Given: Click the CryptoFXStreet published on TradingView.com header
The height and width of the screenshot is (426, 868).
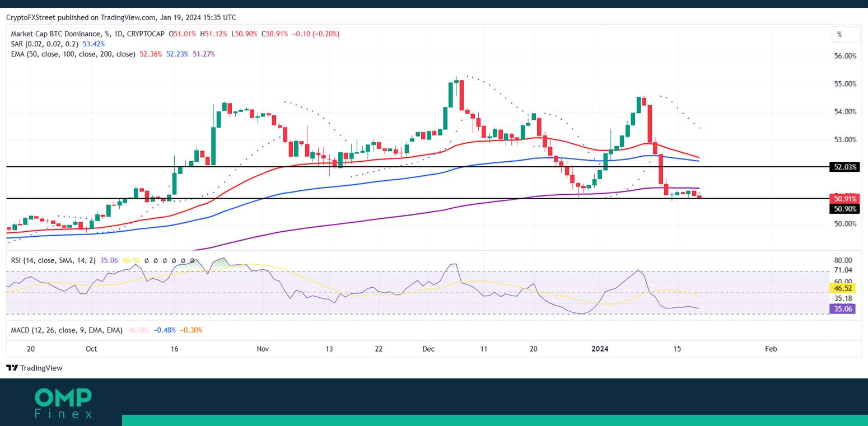Looking at the screenshot, I should tap(121, 17).
